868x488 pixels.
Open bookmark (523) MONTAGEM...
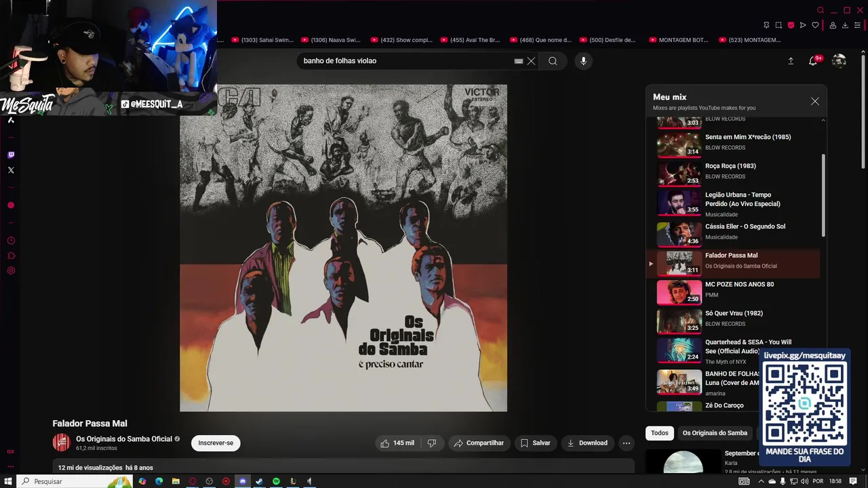point(750,40)
